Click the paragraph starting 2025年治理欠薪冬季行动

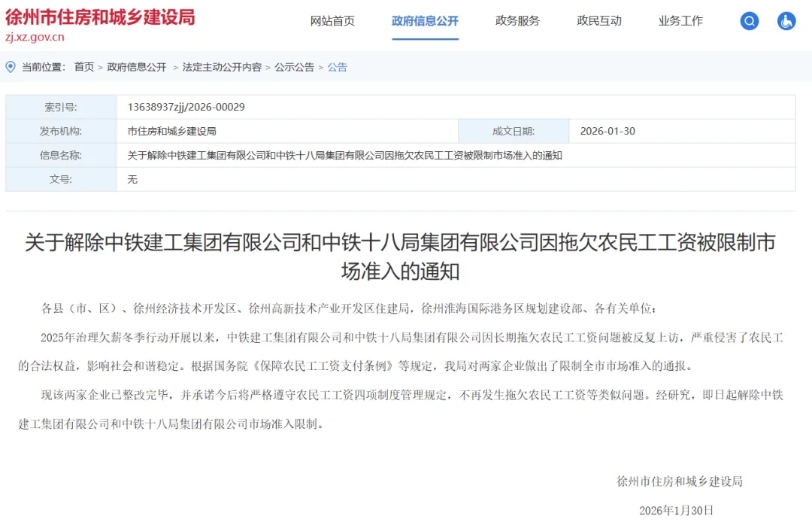401,351
